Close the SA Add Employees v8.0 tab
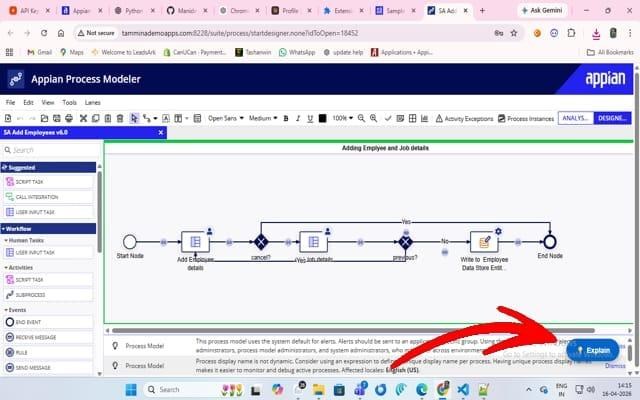The image size is (640, 400). click(161, 132)
